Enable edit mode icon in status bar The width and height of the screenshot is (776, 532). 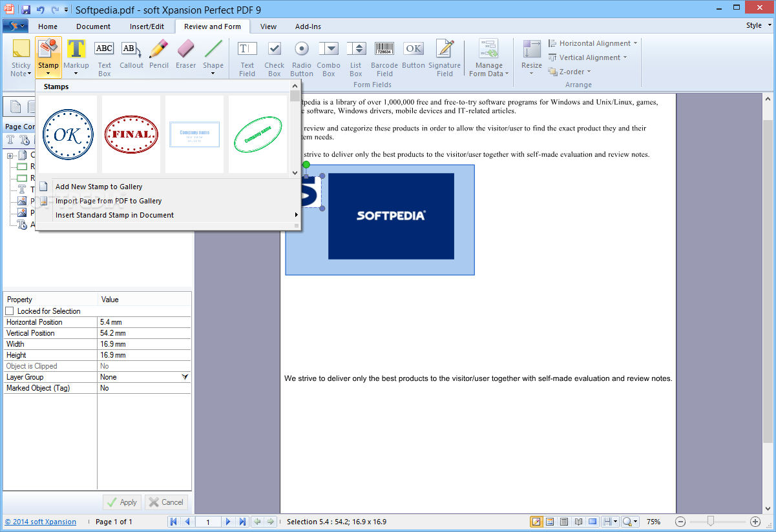coord(536,522)
